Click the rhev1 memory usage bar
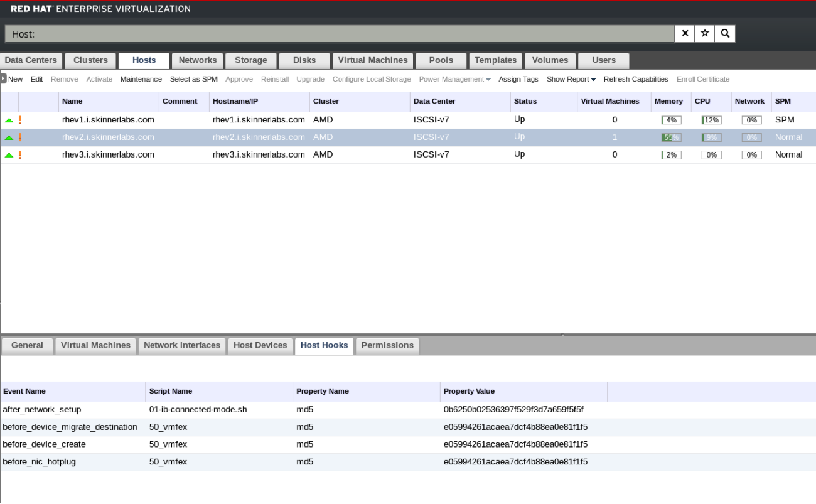This screenshot has height=504, width=816. pyautogui.click(x=671, y=120)
